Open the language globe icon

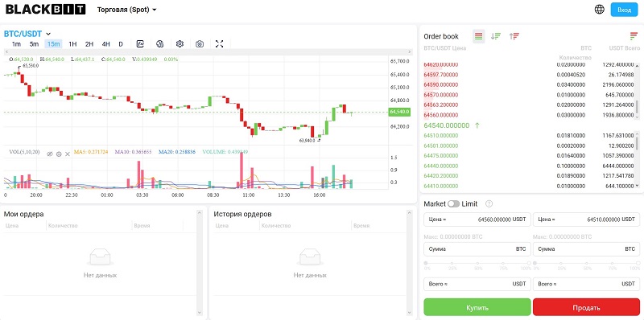pyautogui.click(x=600, y=10)
